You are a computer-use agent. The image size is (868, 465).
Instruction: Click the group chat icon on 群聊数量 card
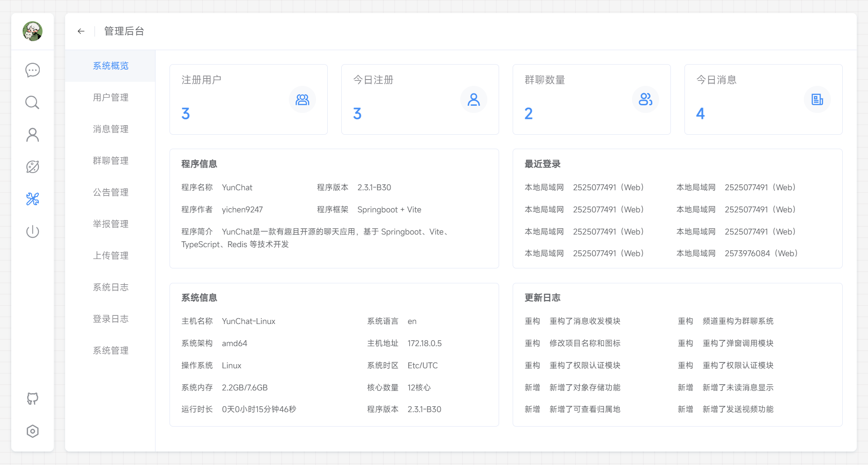click(x=645, y=99)
